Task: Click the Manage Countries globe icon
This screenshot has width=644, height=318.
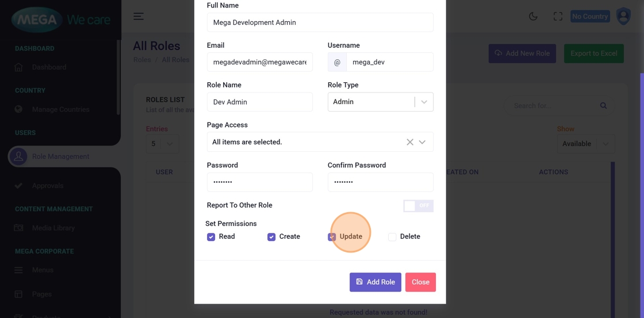Action: coord(18,109)
